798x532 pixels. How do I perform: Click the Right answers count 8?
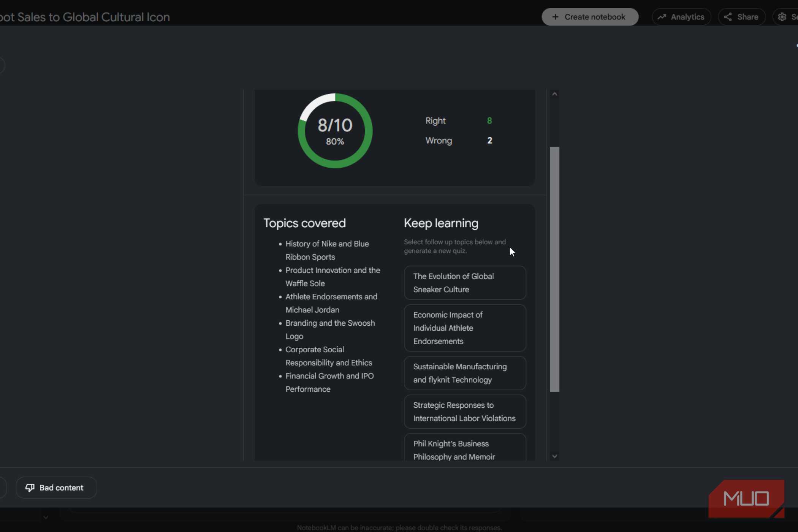tap(489, 121)
